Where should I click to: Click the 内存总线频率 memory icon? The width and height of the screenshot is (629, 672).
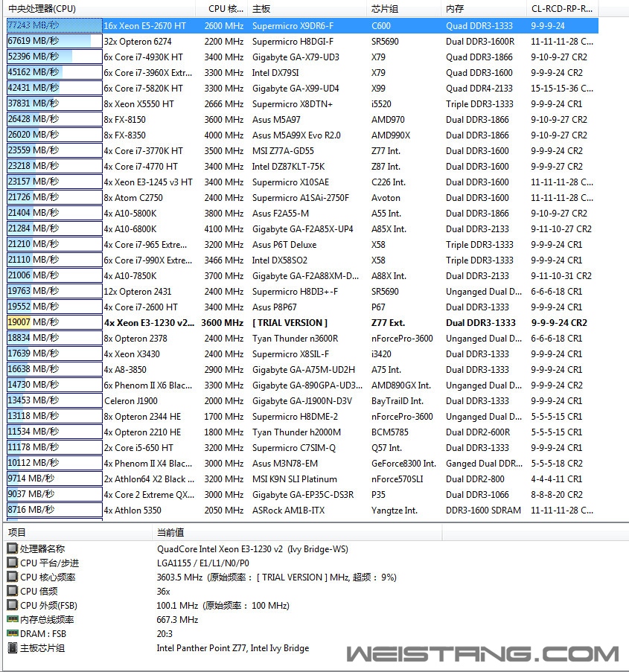[x=12, y=619]
